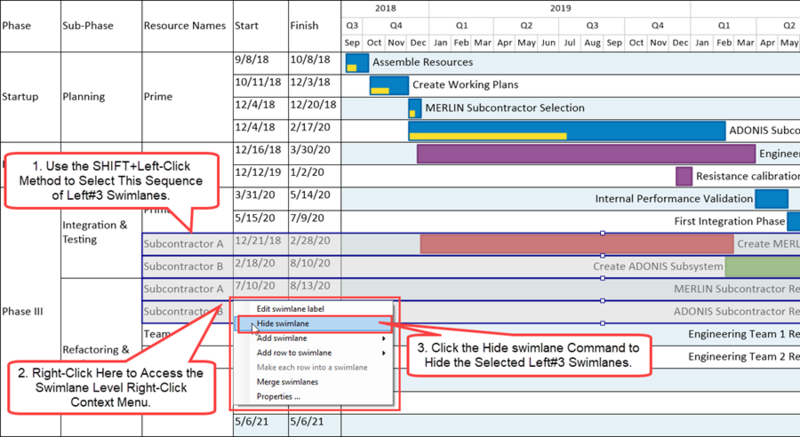The height and width of the screenshot is (437, 800).
Task: Select the Create Working Plans task bar
Action: point(389,85)
